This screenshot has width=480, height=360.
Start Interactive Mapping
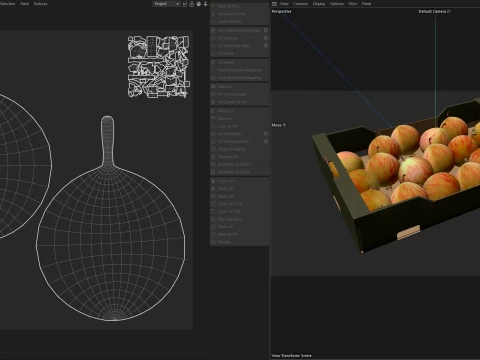coord(239,70)
